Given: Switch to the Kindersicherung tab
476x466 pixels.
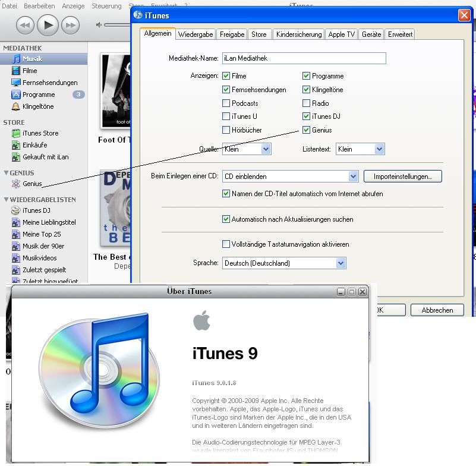Looking at the screenshot, I should 299,34.
